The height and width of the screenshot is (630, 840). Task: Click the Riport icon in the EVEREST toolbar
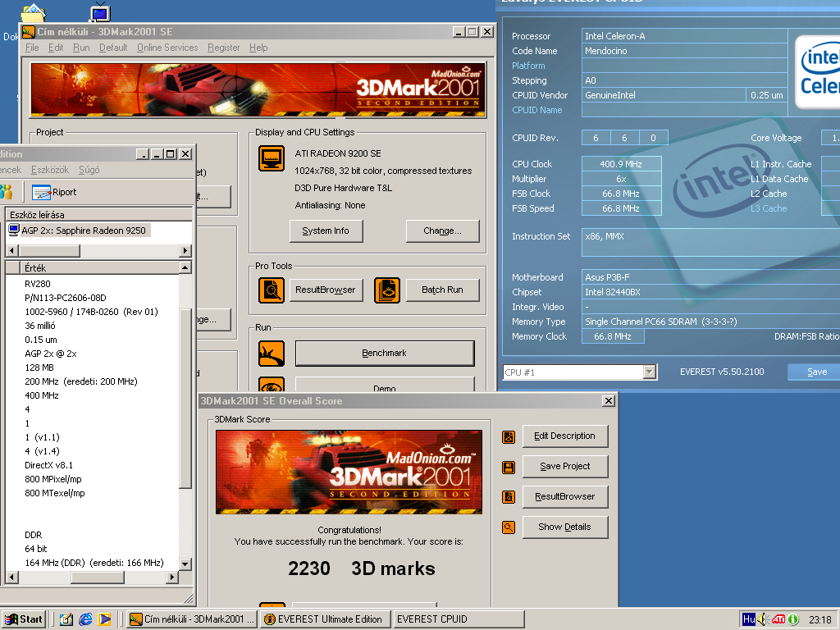click(x=41, y=192)
